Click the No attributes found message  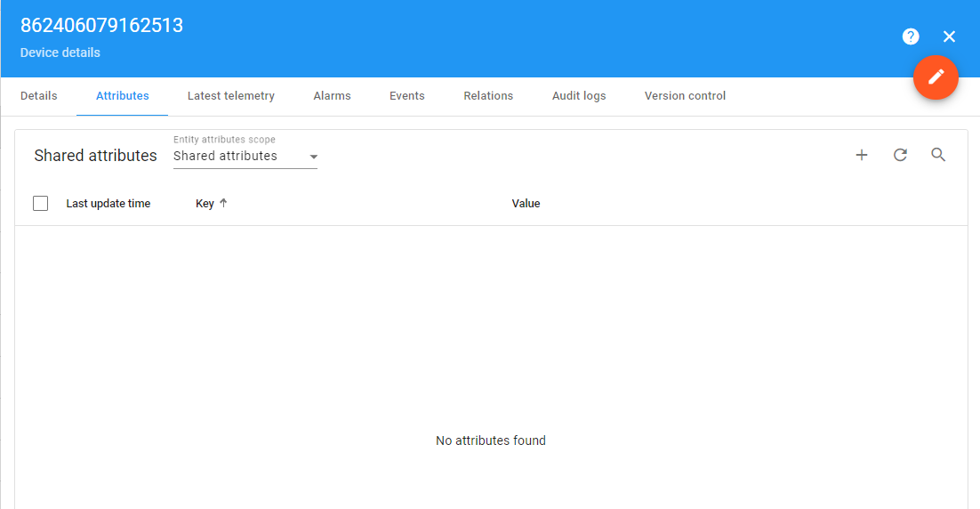coord(491,440)
